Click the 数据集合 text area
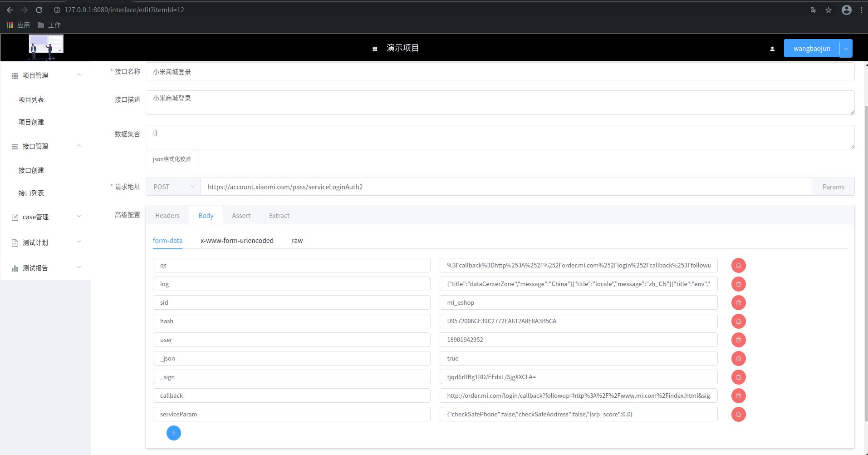Image resolution: width=868 pixels, height=455 pixels. (x=500, y=137)
